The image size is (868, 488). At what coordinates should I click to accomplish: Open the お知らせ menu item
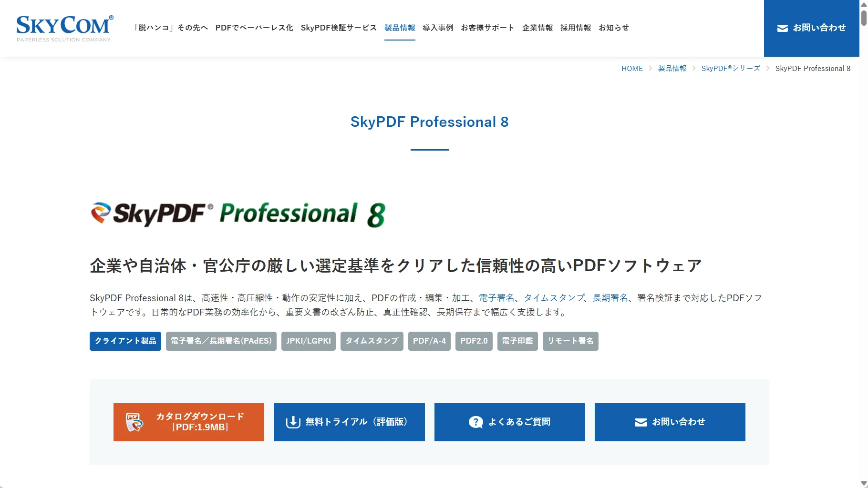click(614, 28)
